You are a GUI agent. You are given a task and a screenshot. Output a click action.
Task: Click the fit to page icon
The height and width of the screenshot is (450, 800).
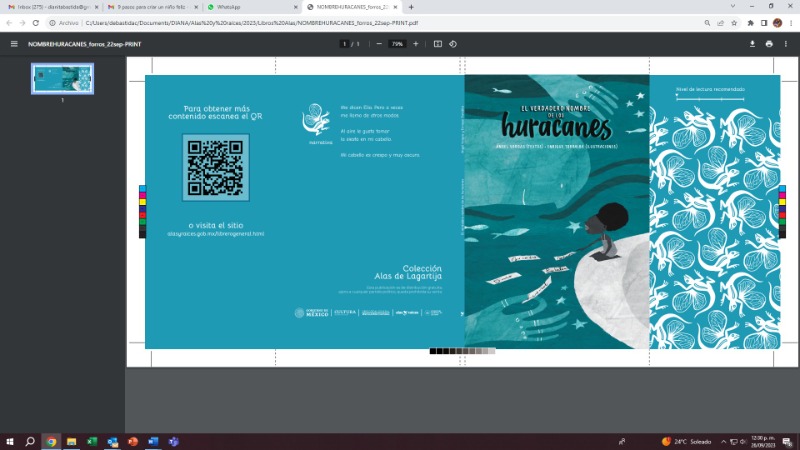(438, 44)
